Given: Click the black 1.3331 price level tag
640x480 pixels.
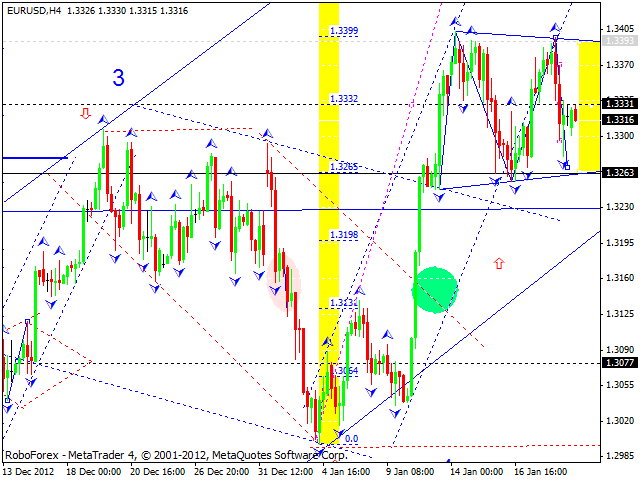Looking at the screenshot, I should [x=620, y=103].
